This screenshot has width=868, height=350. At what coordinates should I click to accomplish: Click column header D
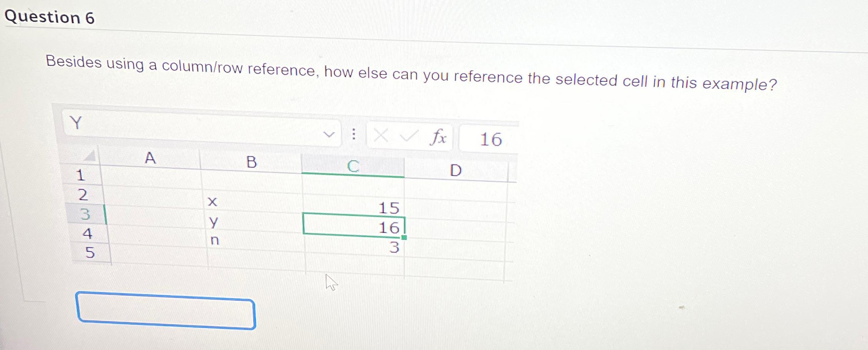(x=456, y=169)
